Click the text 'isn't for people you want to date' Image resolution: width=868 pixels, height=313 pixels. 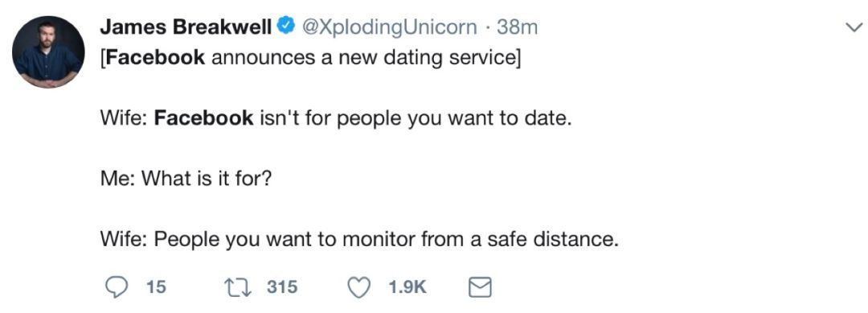tap(413, 118)
